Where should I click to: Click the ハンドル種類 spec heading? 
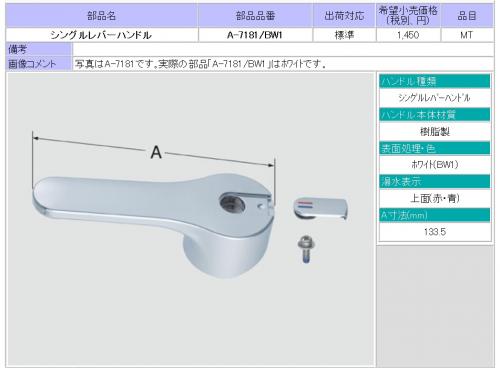[435, 81]
